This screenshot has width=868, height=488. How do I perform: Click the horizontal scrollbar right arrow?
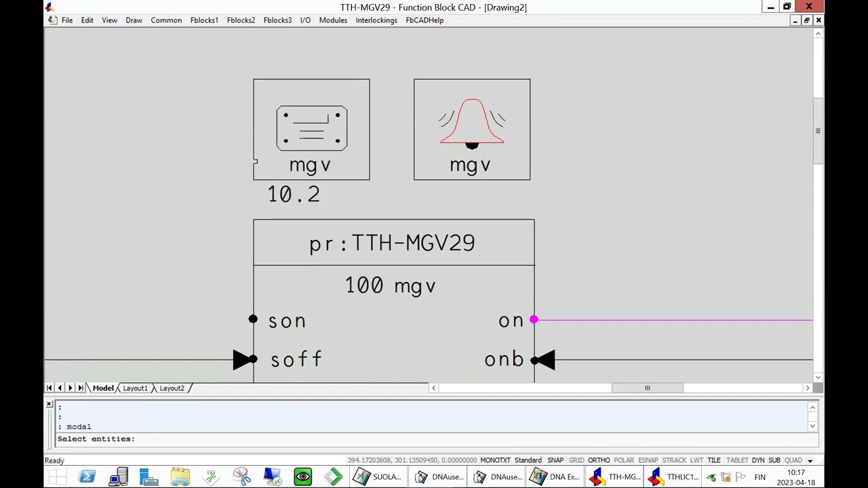pyautogui.click(x=807, y=388)
